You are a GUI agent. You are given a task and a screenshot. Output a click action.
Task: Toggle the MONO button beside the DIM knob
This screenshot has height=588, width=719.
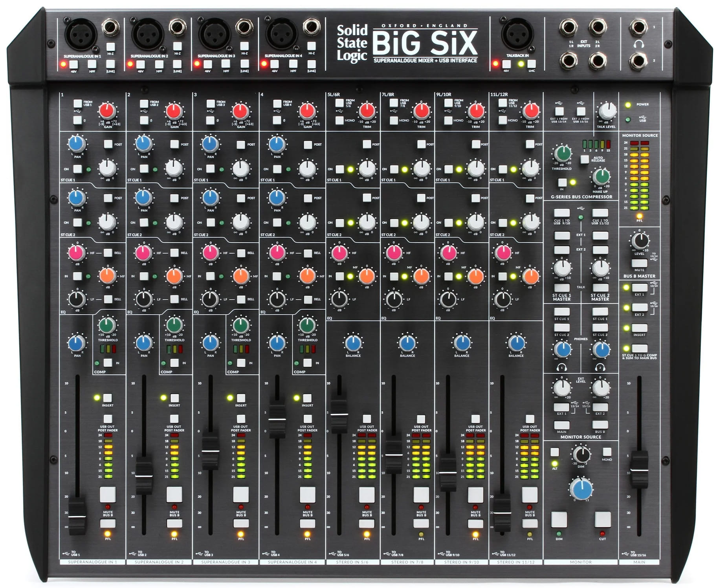pos(607,452)
